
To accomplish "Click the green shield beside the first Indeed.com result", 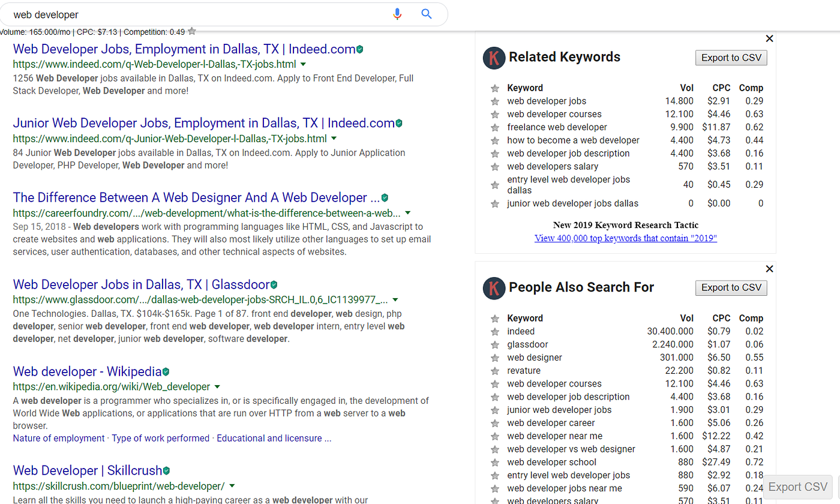I will (359, 49).
